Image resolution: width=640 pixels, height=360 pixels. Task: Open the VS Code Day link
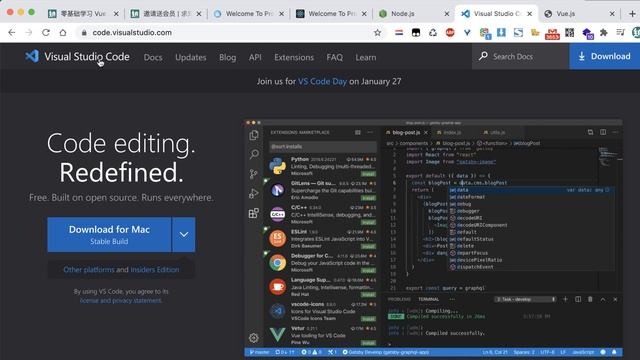point(322,81)
